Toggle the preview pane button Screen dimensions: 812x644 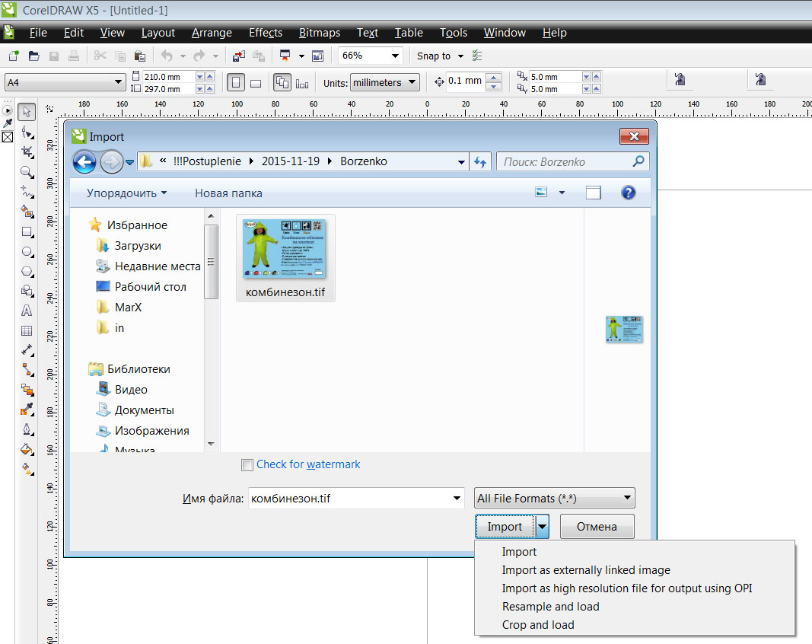pyautogui.click(x=594, y=193)
